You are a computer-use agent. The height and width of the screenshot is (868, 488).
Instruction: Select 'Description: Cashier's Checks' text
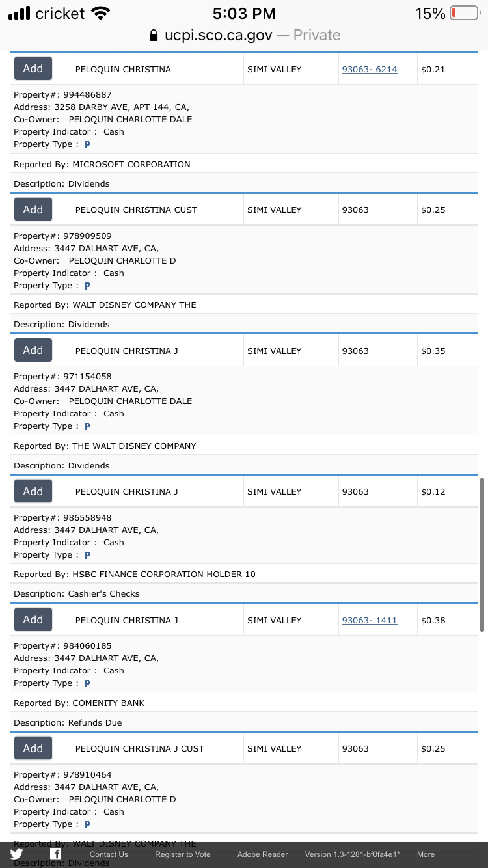(77, 593)
